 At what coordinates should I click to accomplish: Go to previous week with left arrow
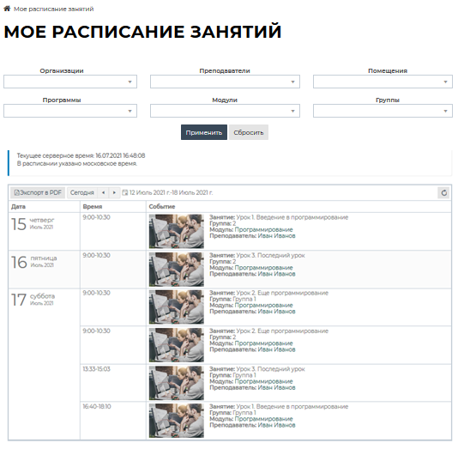click(x=103, y=192)
